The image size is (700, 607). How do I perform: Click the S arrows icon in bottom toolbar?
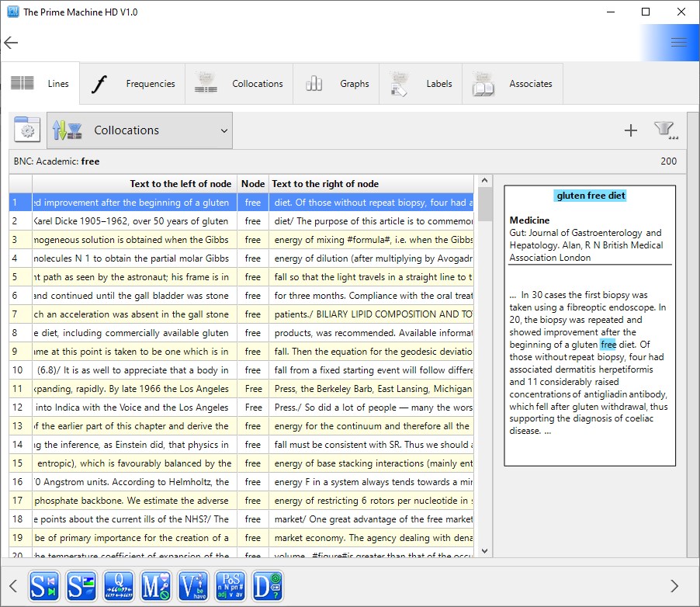pyautogui.click(x=44, y=586)
